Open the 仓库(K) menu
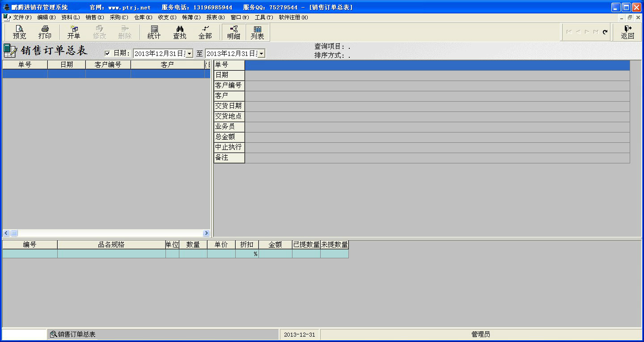644x342 pixels. 143,17
